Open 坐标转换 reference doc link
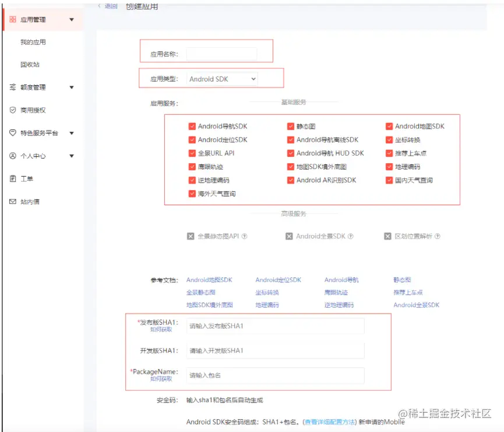Viewport: 504px width, 432px height. 267,293
